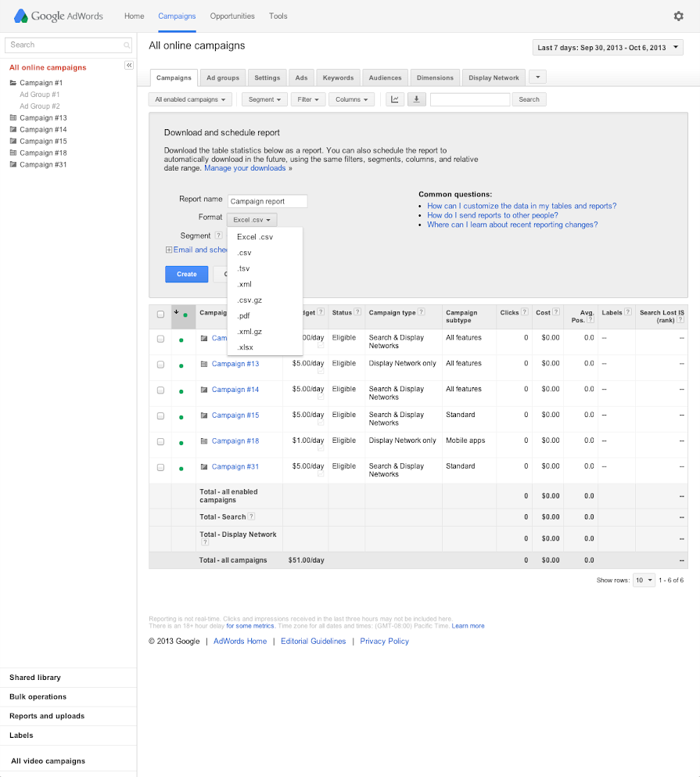Screen dimensions: 700x777
Task: Click the campaign icon beside Campaign #13 in sidebar
Action: pos(13,117)
